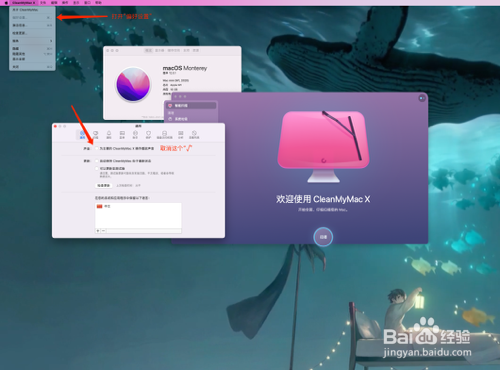Click the 欢迎使用 CleanMyMac X heading

click(x=323, y=199)
